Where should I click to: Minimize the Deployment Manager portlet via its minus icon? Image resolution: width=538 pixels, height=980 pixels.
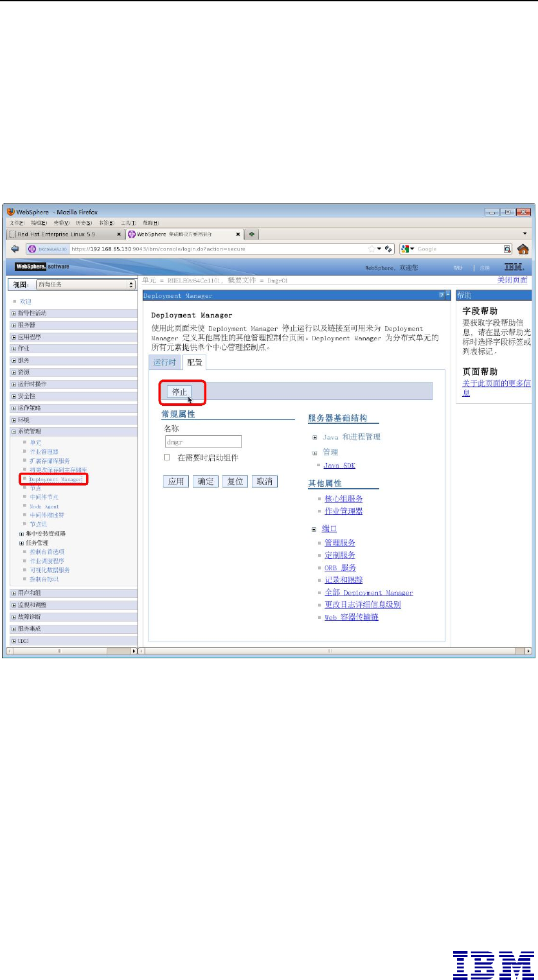pos(448,295)
